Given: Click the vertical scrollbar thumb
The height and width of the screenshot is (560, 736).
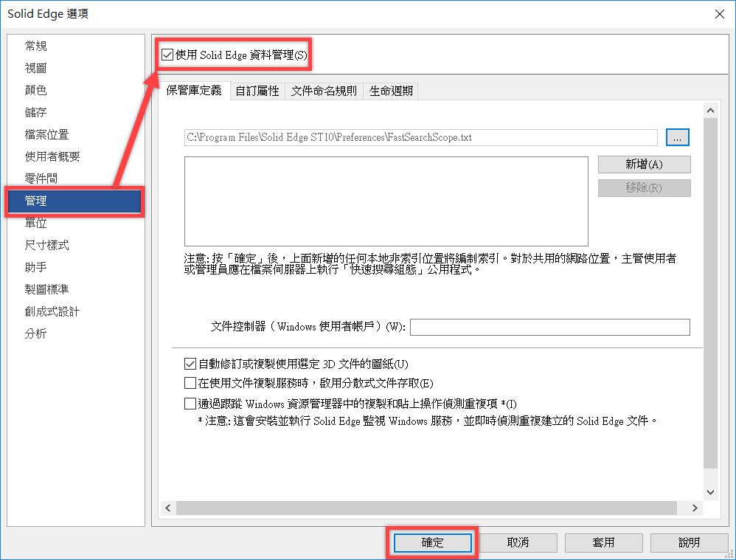Looking at the screenshot, I should (x=711, y=293).
